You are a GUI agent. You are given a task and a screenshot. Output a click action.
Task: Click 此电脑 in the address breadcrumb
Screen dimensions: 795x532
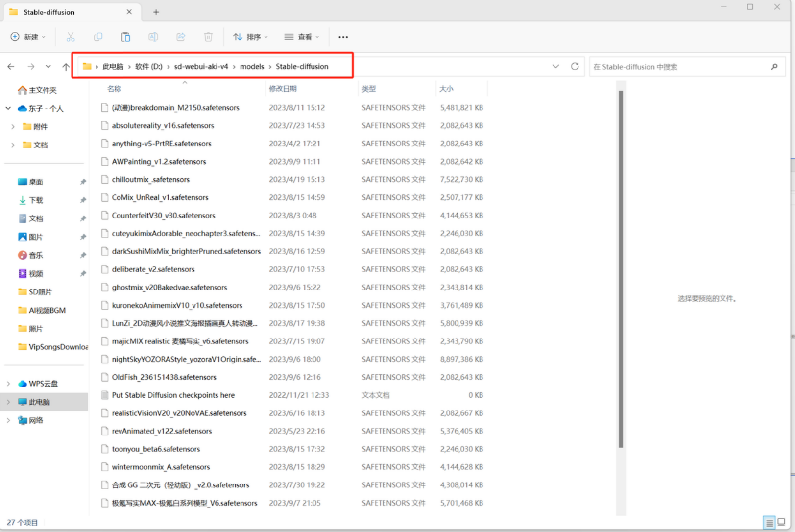(113, 66)
